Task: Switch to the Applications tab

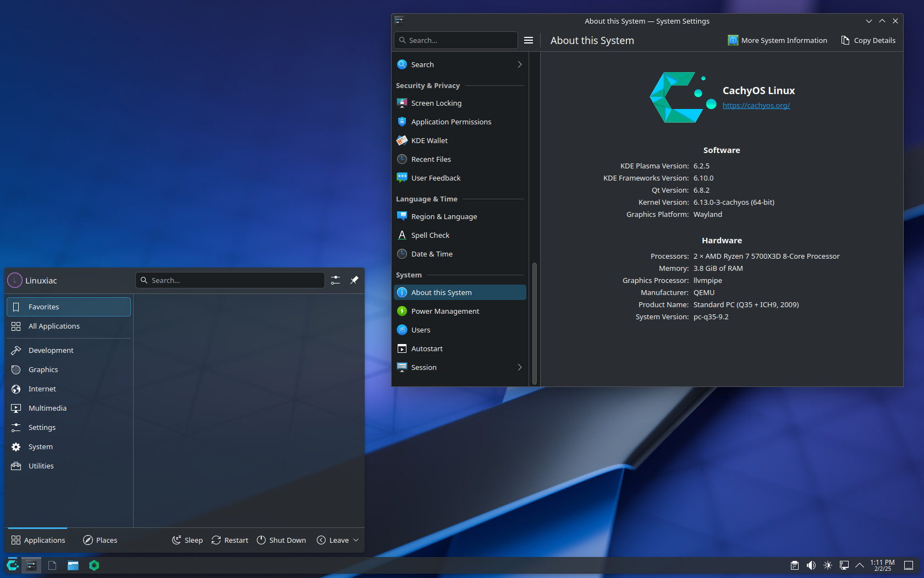Action: [x=38, y=540]
